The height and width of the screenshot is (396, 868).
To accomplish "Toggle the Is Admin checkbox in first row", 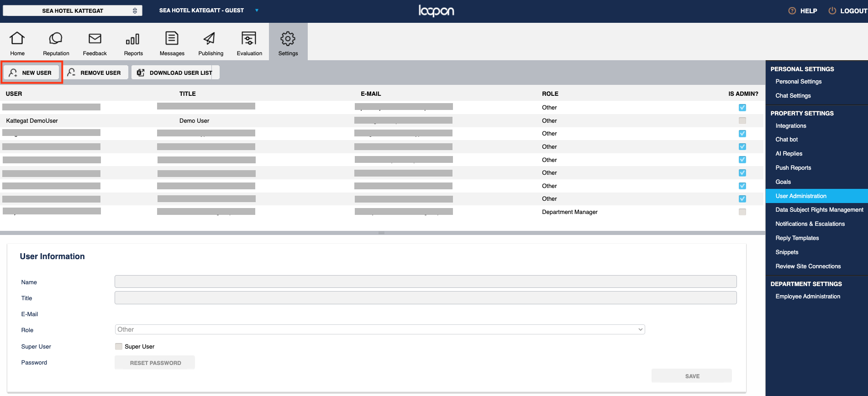I will (742, 108).
